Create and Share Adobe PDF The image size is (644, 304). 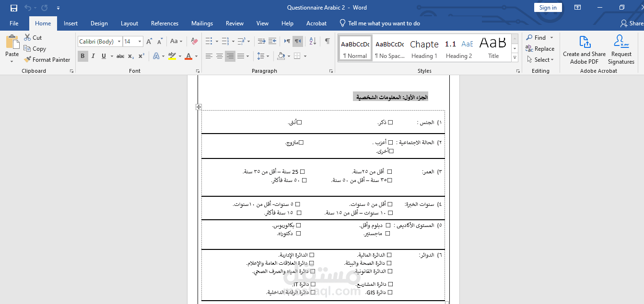tap(584, 49)
